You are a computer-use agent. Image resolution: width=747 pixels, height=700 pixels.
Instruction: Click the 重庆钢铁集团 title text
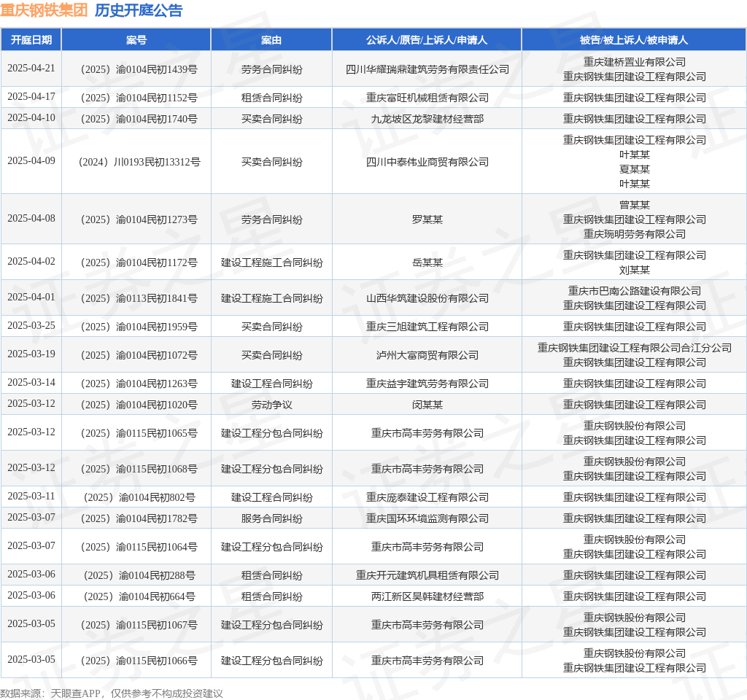pyautogui.click(x=44, y=10)
